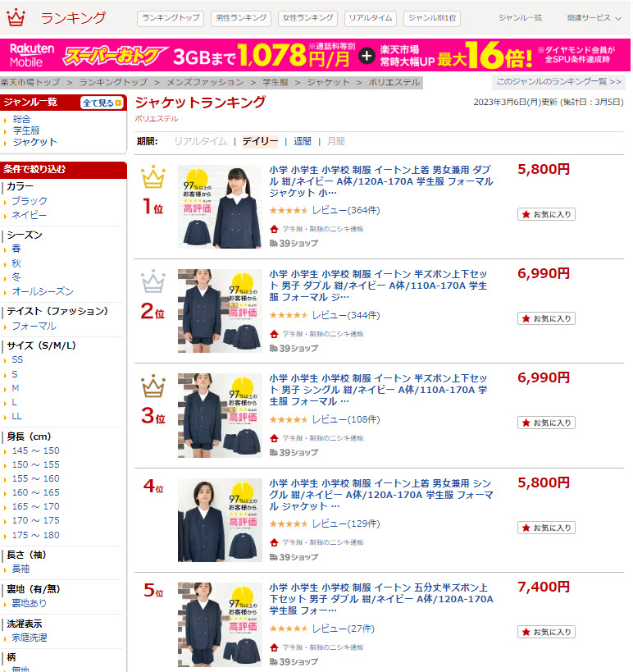Screen dimensions: 633x672
Task: Add rank 3 item to お気に入り
Action: coord(546,423)
